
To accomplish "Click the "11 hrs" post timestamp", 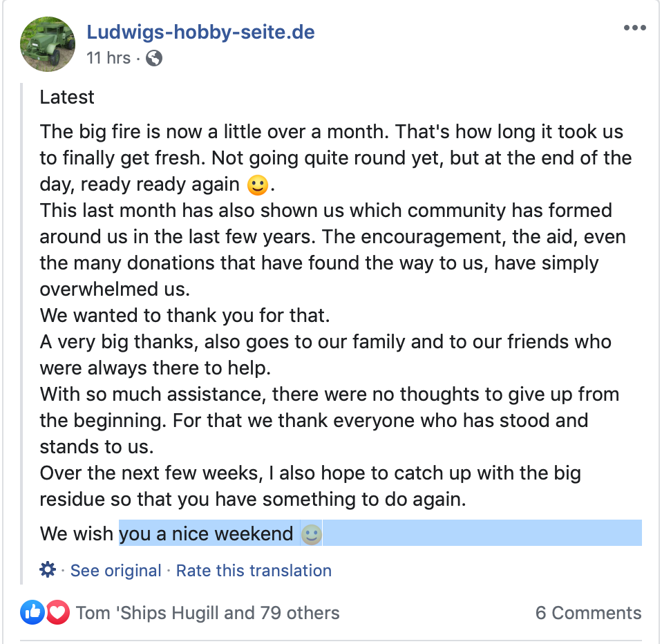I will [x=108, y=58].
